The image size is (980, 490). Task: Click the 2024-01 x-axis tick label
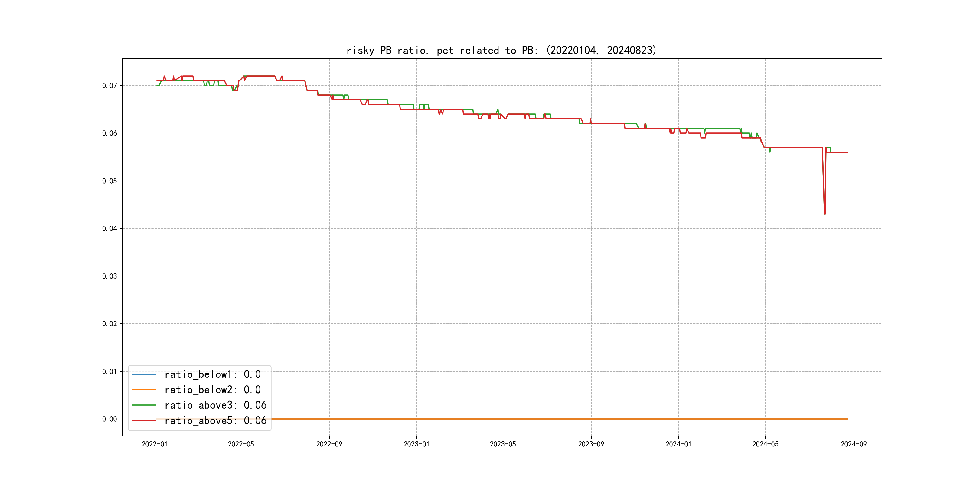coord(678,444)
